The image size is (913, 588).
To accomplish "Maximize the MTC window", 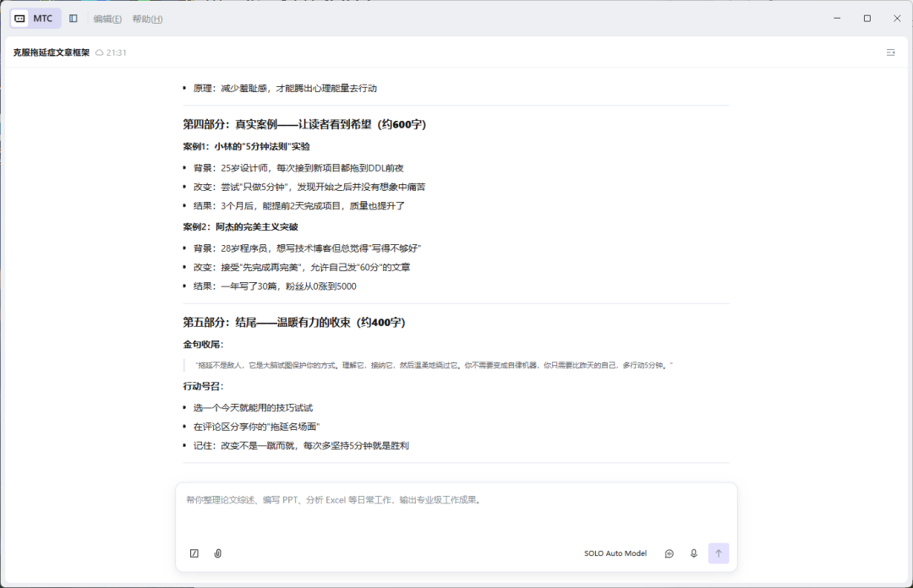I will point(867,19).
